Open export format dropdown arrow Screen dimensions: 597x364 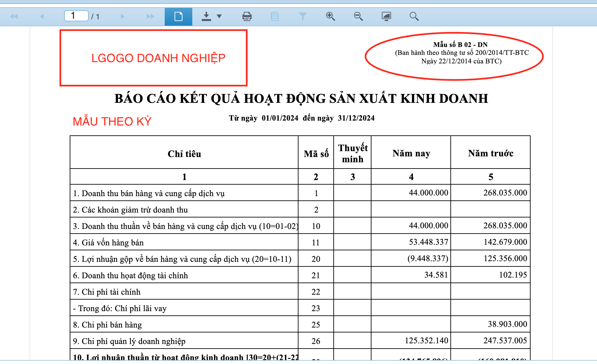pyautogui.click(x=219, y=16)
